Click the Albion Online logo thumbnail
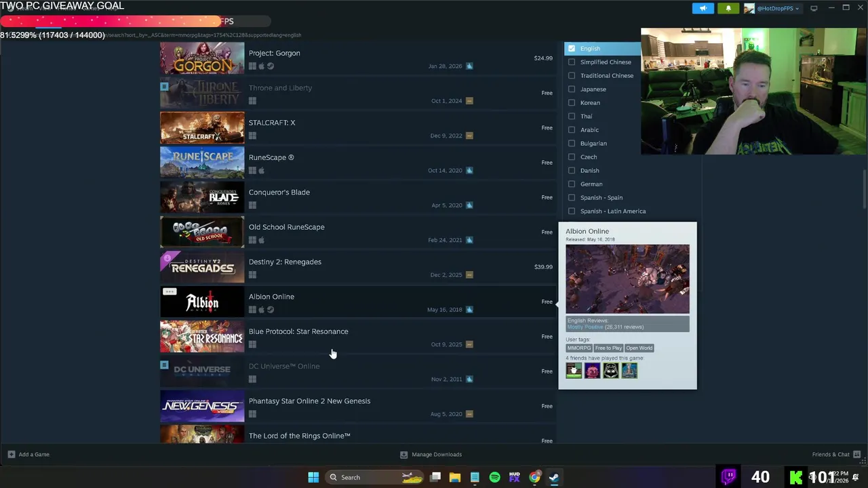868x488 pixels. [202, 302]
